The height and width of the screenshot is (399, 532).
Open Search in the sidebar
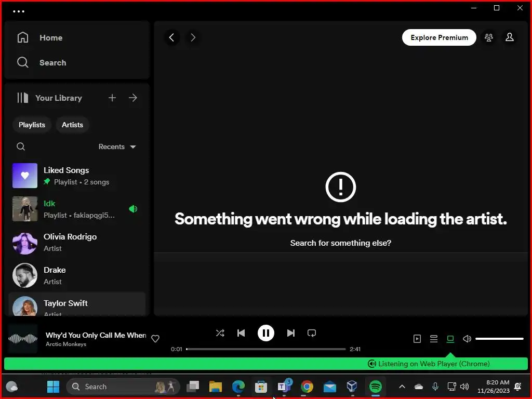(x=42, y=63)
